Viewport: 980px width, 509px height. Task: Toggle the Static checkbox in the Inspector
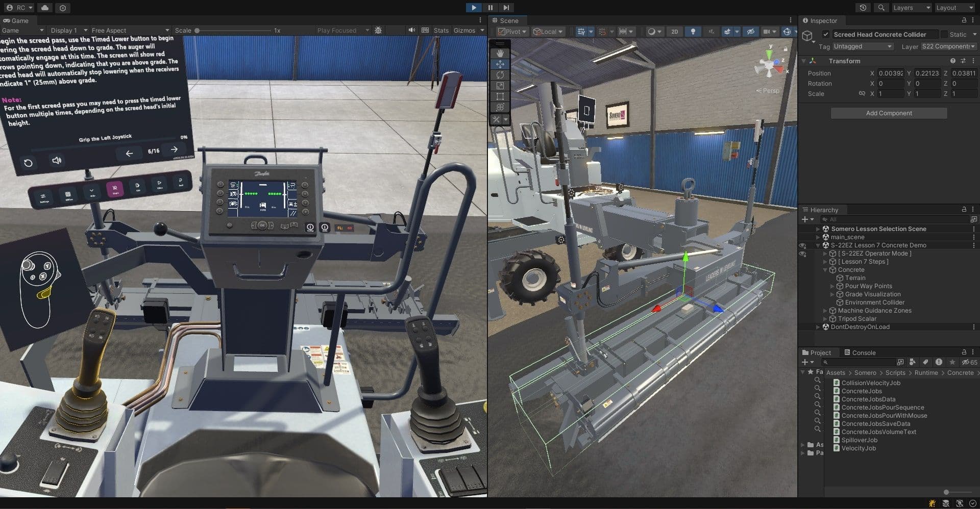pyautogui.click(x=945, y=34)
